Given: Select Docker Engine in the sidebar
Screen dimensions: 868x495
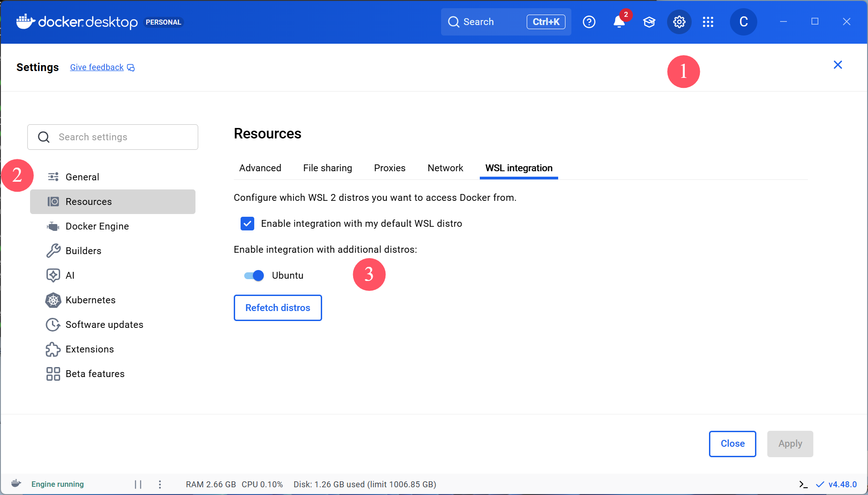Looking at the screenshot, I should click(x=97, y=226).
